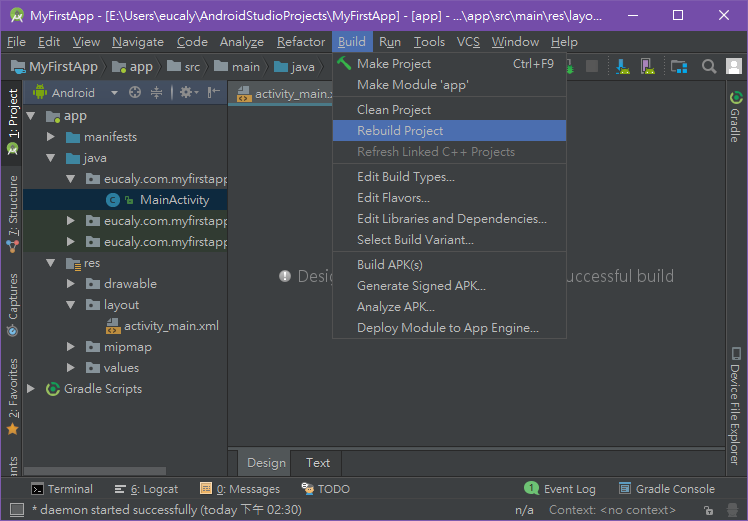Click the Search Everywhere magnifier icon
748x521 pixels.
click(709, 67)
